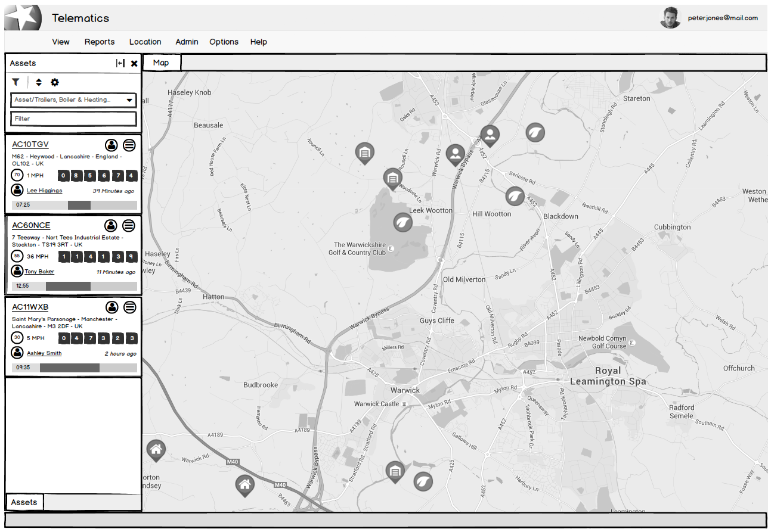Click the AC10TGV odometer digits 085674
This screenshot has height=532, width=768.
(x=98, y=176)
